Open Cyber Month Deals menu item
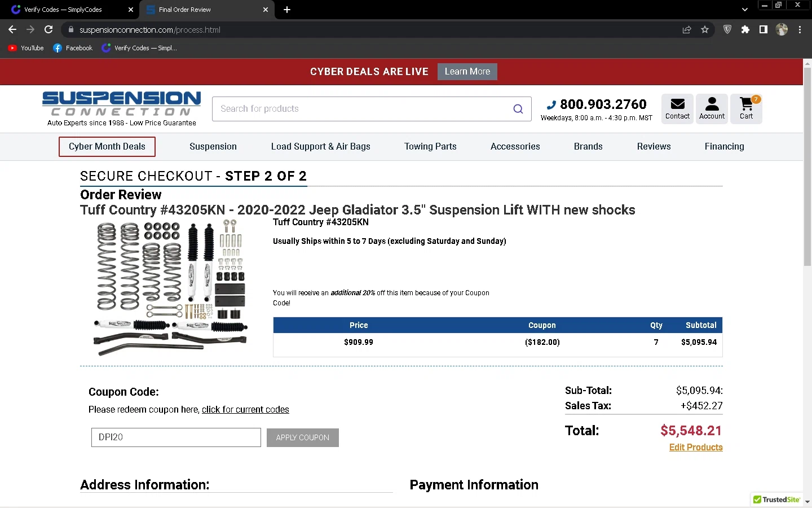Screen dimensions: 812x508 [x=107, y=147]
